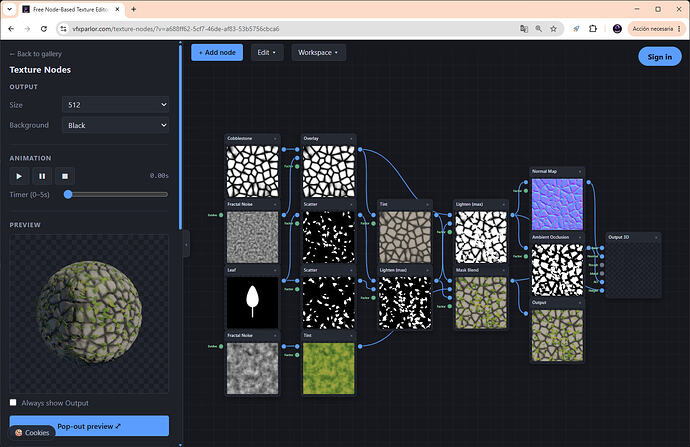Image resolution: width=690 pixels, height=447 pixels.
Task: Bookmark this page with the star icon
Action: tap(554, 29)
